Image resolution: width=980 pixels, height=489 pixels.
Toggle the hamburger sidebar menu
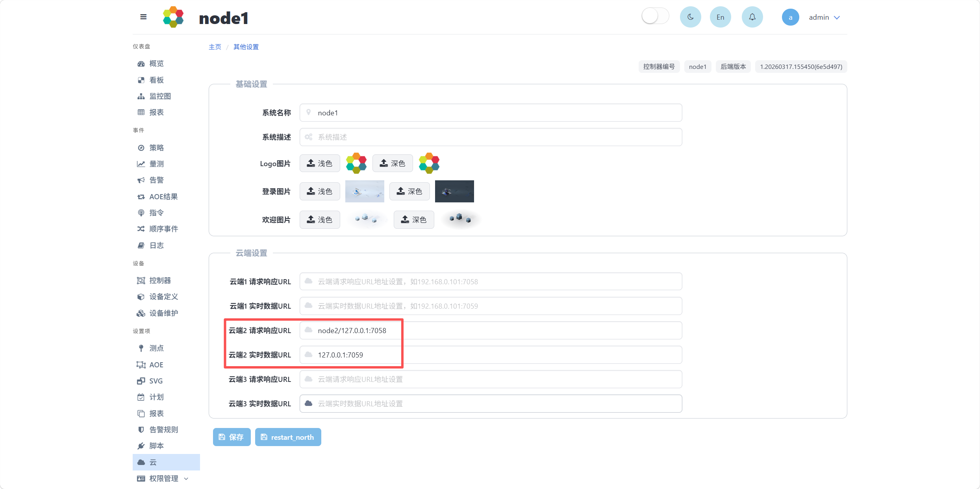coord(143,17)
